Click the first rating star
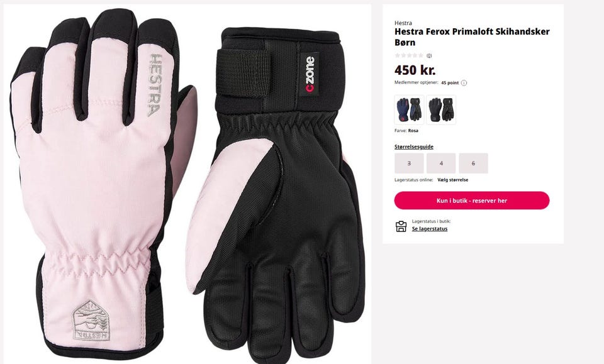The height and width of the screenshot is (364, 604). pos(397,55)
